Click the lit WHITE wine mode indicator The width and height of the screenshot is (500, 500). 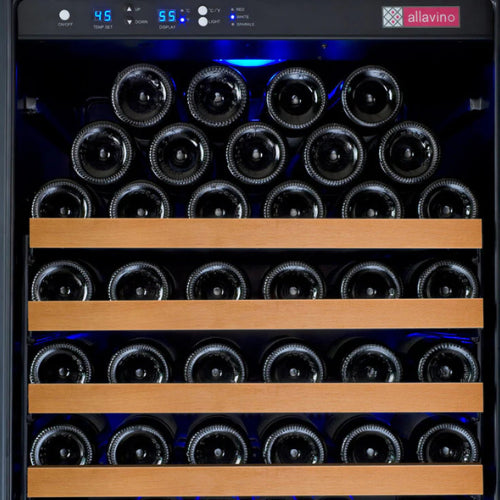[x=233, y=17]
